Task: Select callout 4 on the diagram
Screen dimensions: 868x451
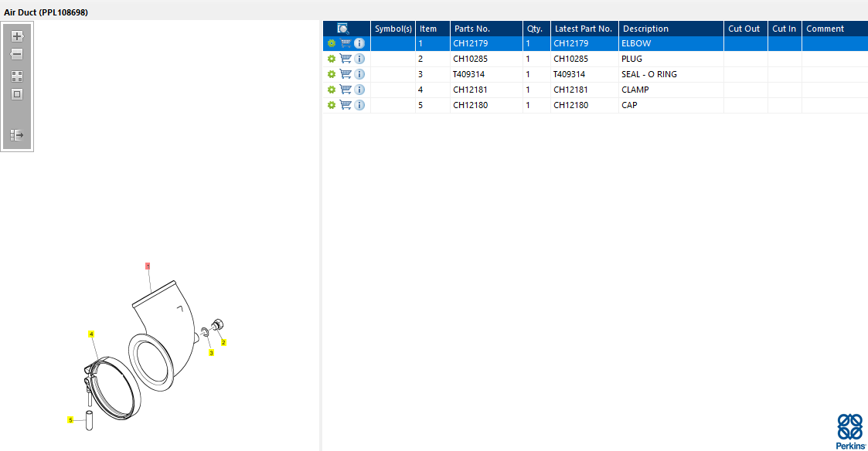Action: point(91,334)
